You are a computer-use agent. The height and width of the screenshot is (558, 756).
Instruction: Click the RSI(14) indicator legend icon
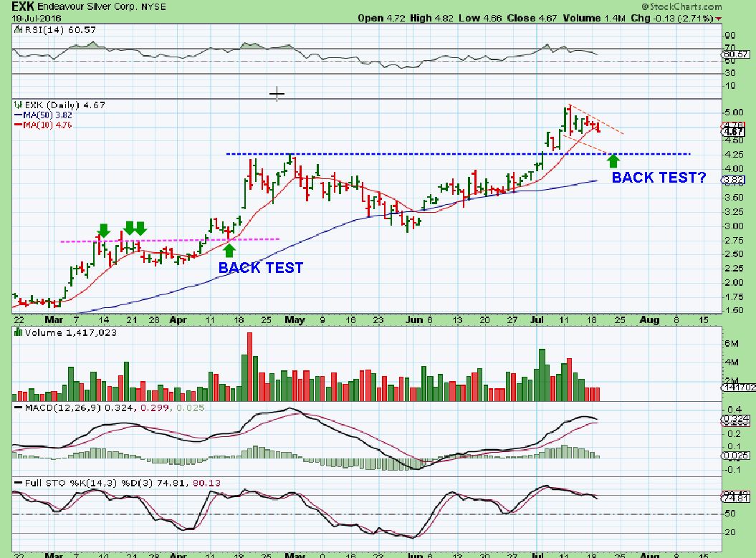(18, 30)
